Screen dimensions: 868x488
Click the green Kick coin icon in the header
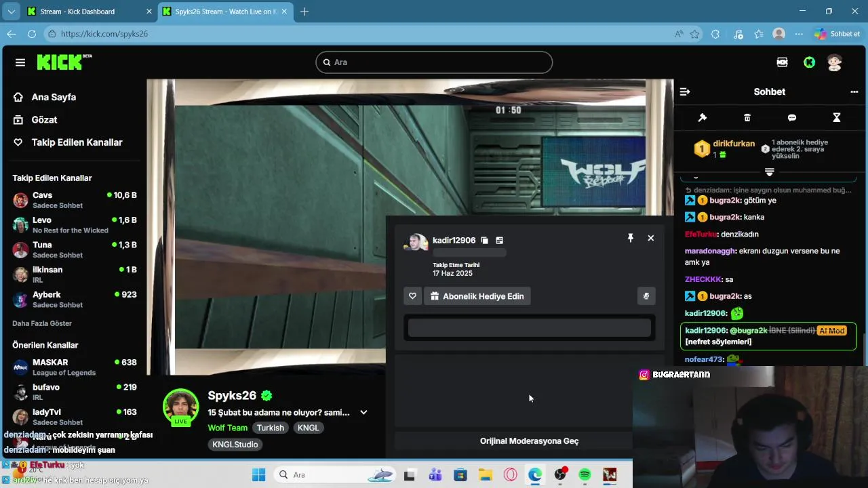(x=809, y=62)
